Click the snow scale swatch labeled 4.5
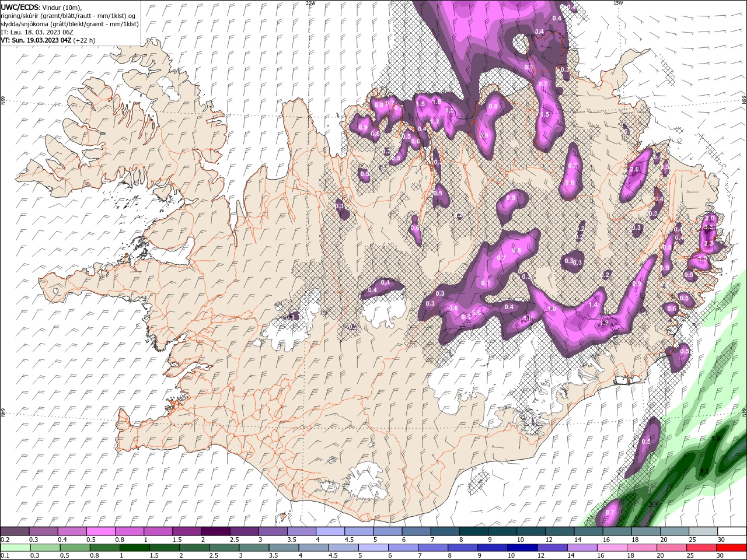Image resolution: width=747 pixels, height=560 pixels. (x=358, y=531)
